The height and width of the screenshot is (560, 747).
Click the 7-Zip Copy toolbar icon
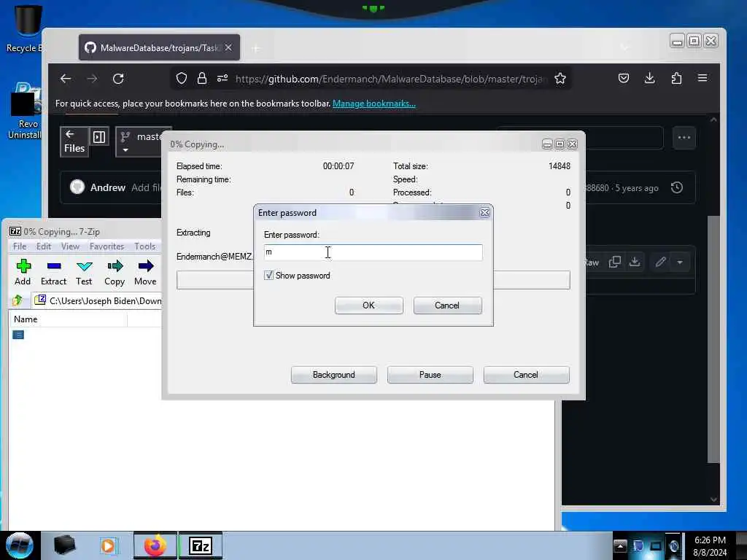[x=115, y=273]
